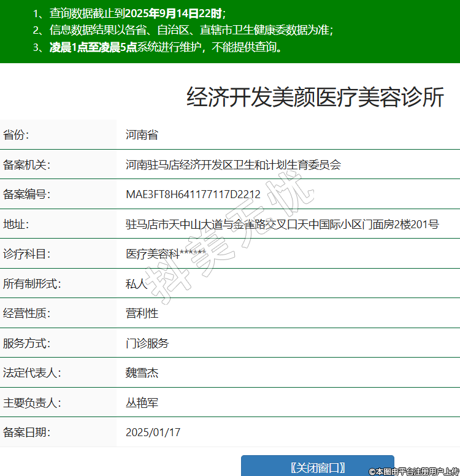Click the clinic title 经济开发美颜医疗美容诊所
The height and width of the screenshot is (476, 460).
coord(315,98)
